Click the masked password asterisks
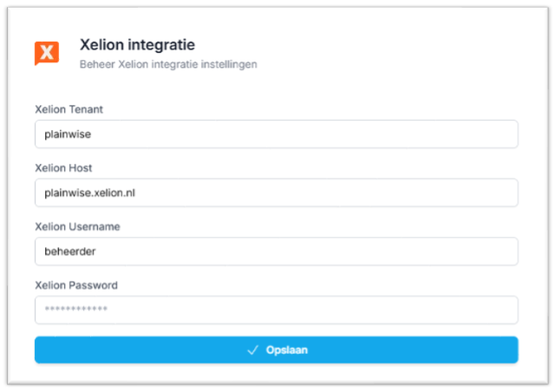555x392 pixels. (76, 310)
